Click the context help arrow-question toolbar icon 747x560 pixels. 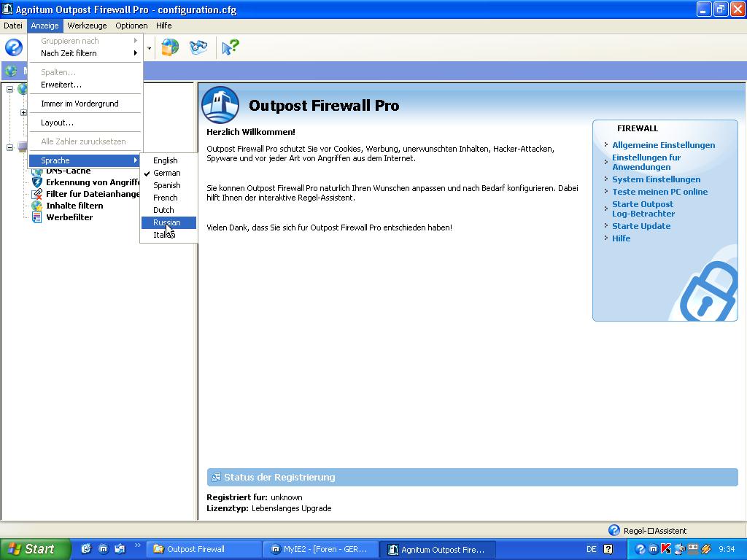tap(230, 47)
